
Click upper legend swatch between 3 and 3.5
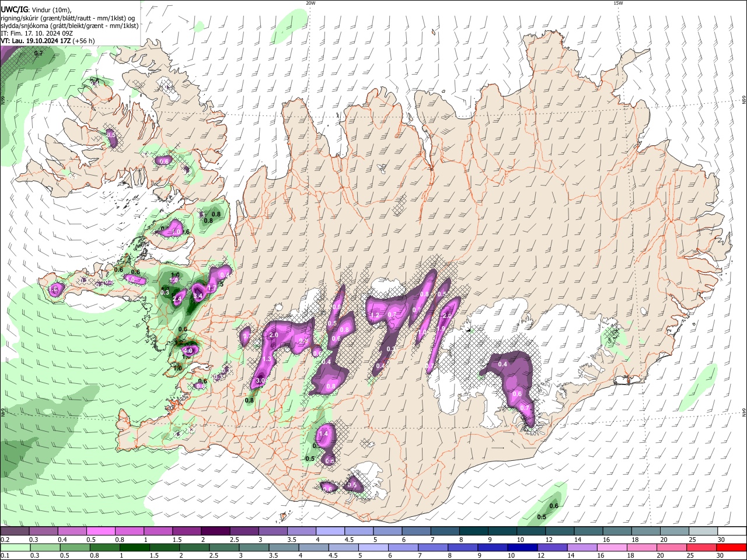272,531
